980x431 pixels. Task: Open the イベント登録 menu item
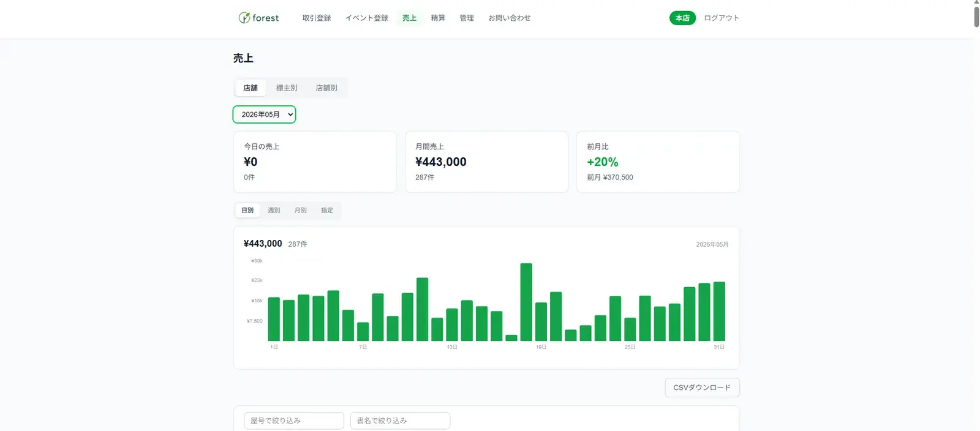click(367, 18)
